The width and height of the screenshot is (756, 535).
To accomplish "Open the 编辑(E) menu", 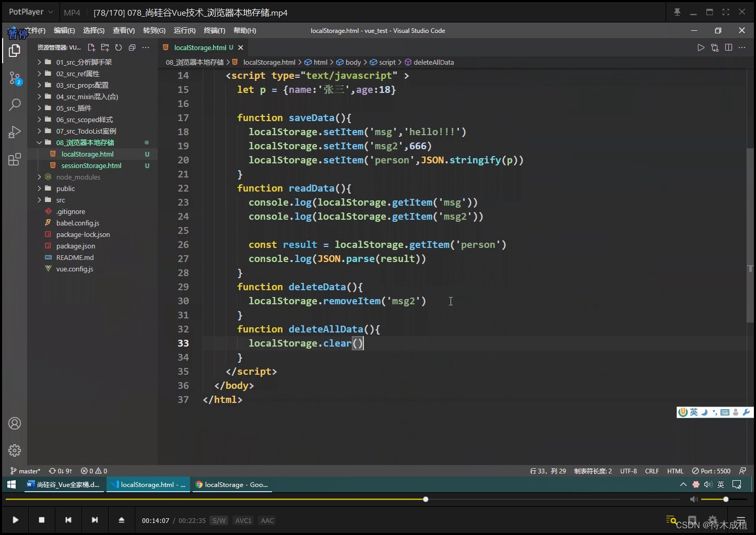I will [x=64, y=31].
